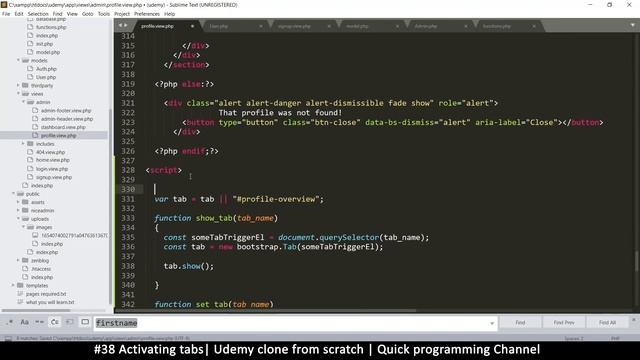
Task: Open the Find menu
Action: click(x=58, y=14)
